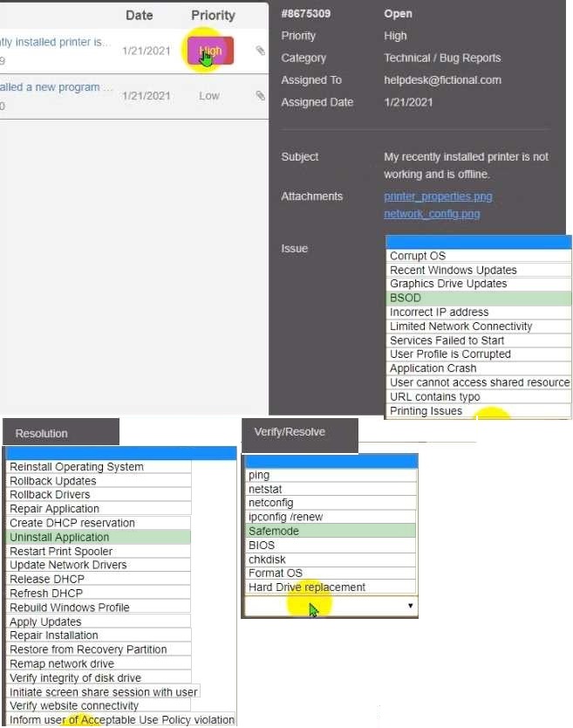573x728 pixels.
Task: Sort tickets by Date column header
Action: [x=140, y=15]
